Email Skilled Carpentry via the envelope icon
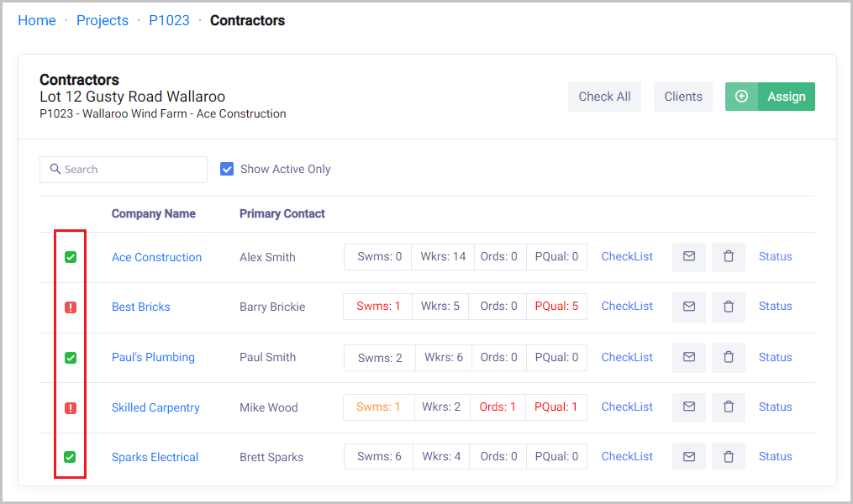Screen dimensions: 853x504 tap(689, 407)
